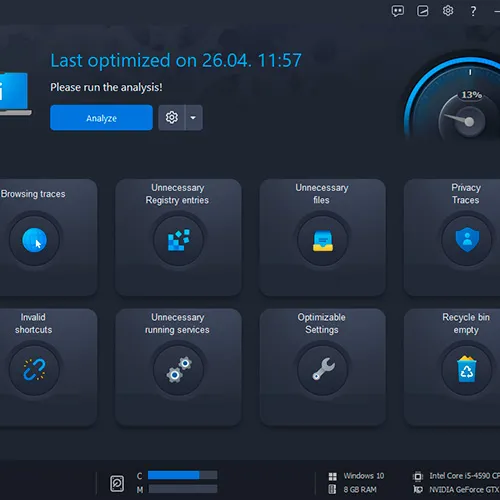Click the skin/appearance icon in the title bar
This screenshot has width=500, height=500.
point(423,11)
